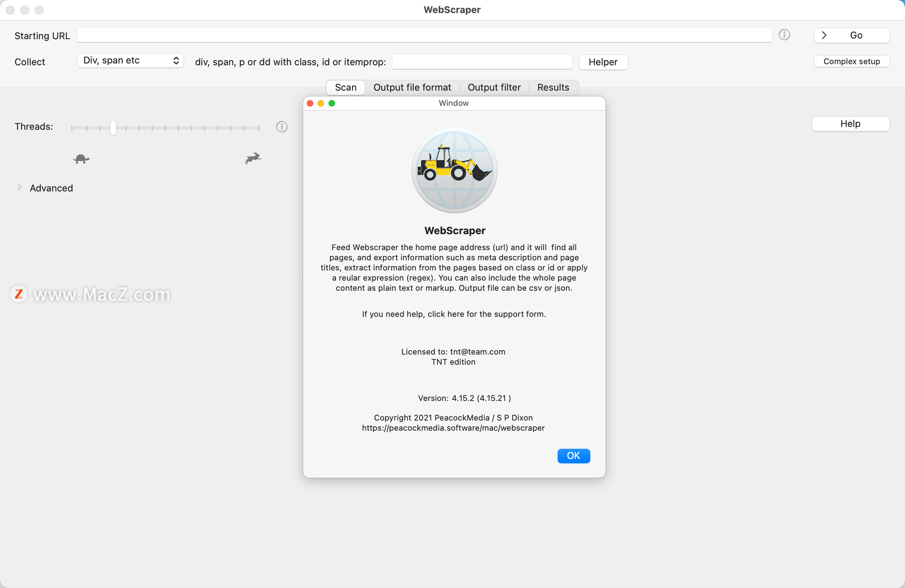Click the WebScraper bulldozer logo

point(454,170)
